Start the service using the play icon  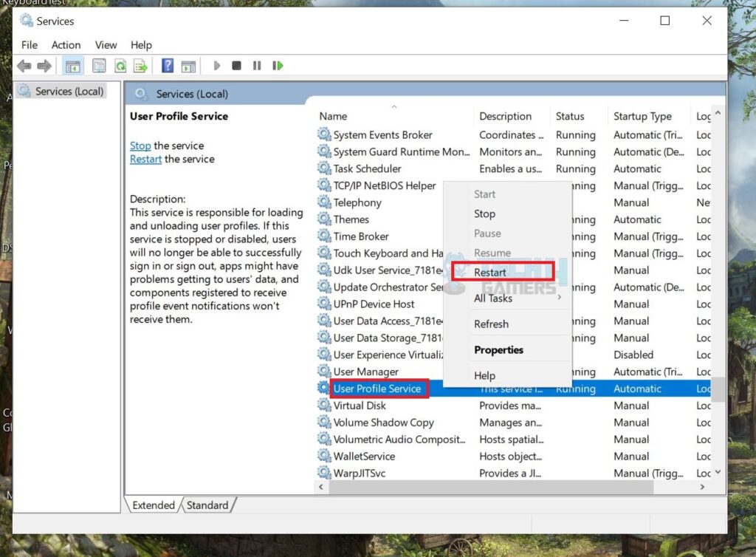[216, 66]
